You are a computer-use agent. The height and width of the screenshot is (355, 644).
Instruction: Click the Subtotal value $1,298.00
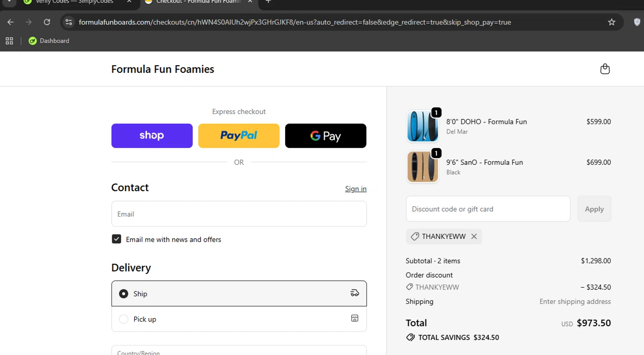(595, 261)
